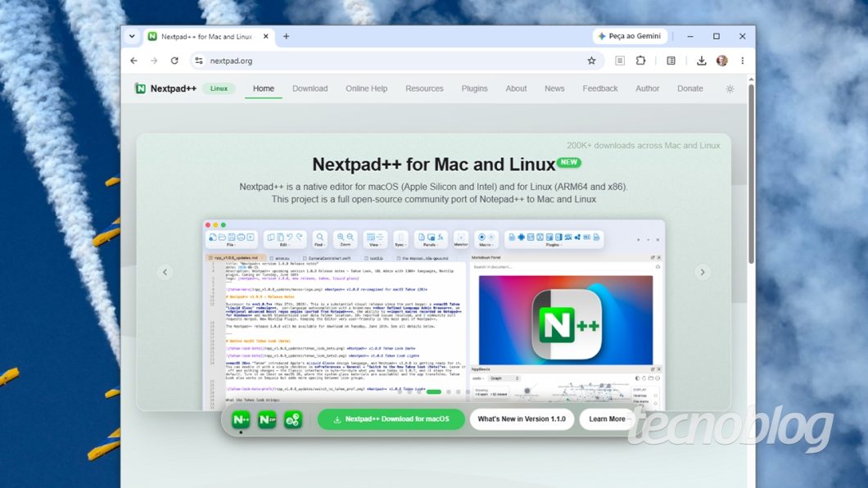Viewport: 868px width, 488px height.
Task: Open the Chrome three-dot menu
Action: (743, 61)
